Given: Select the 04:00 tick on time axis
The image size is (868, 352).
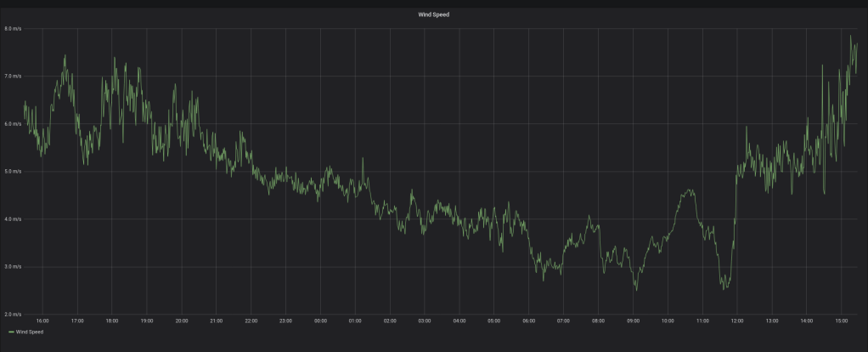Looking at the screenshot, I should 459,321.
